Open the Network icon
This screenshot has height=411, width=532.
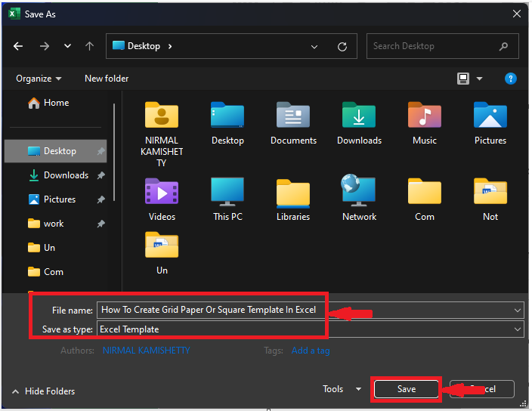click(x=359, y=192)
